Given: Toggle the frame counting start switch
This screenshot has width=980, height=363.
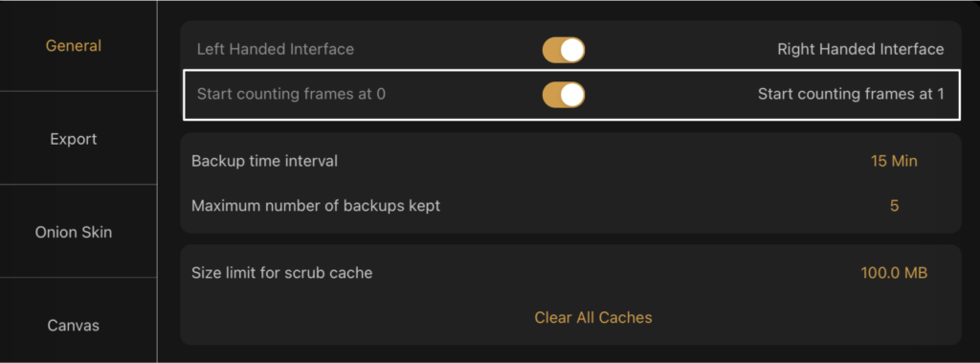Looking at the screenshot, I should coord(563,95).
